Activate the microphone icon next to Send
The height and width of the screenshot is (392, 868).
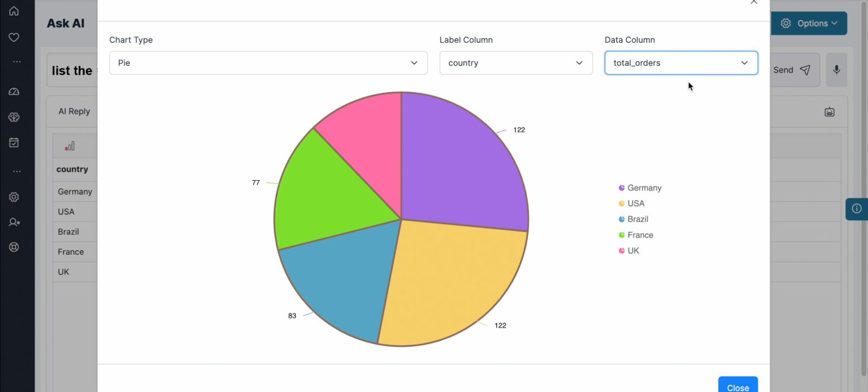point(836,69)
